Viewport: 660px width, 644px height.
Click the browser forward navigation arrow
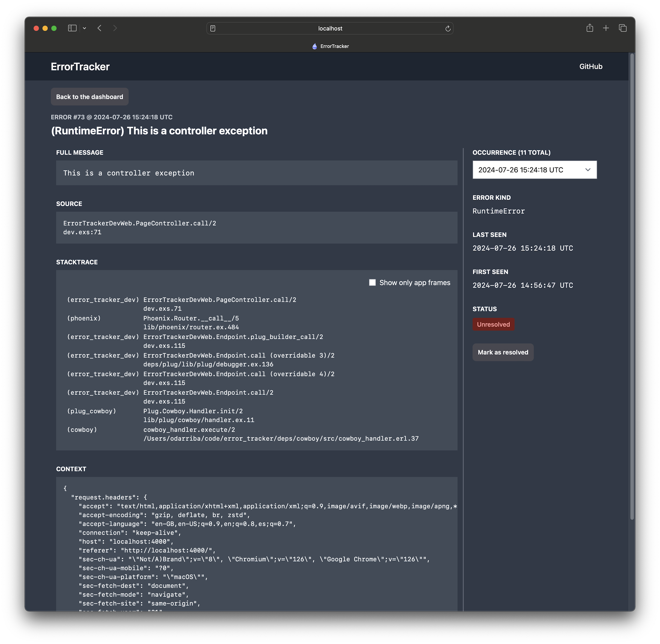tap(116, 28)
